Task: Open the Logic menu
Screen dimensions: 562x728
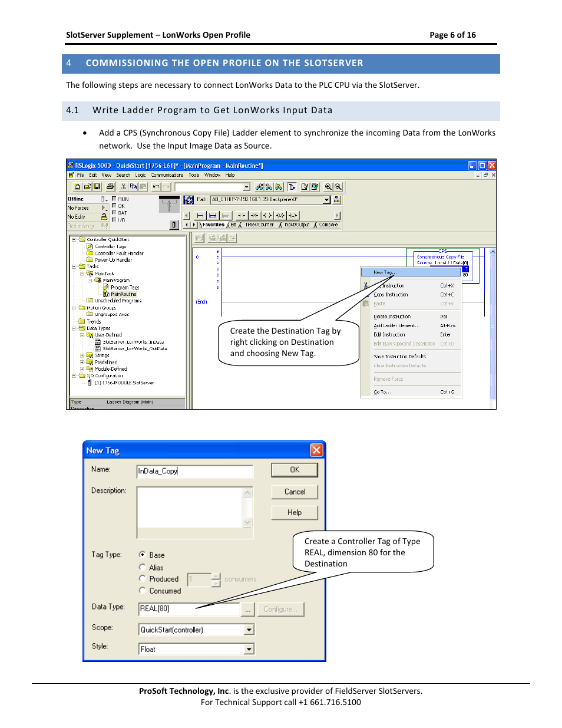Action: pyautogui.click(x=140, y=175)
